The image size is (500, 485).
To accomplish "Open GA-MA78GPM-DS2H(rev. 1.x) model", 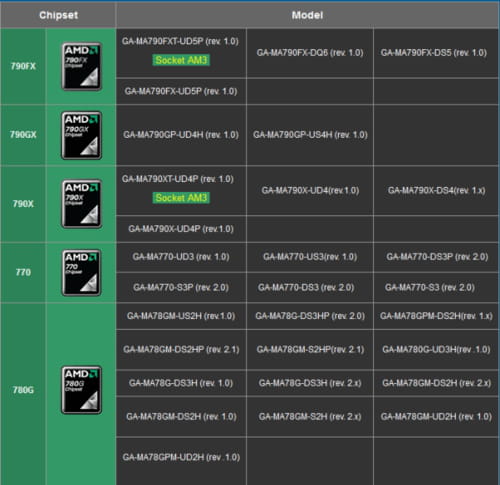I will click(x=436, y=316).
